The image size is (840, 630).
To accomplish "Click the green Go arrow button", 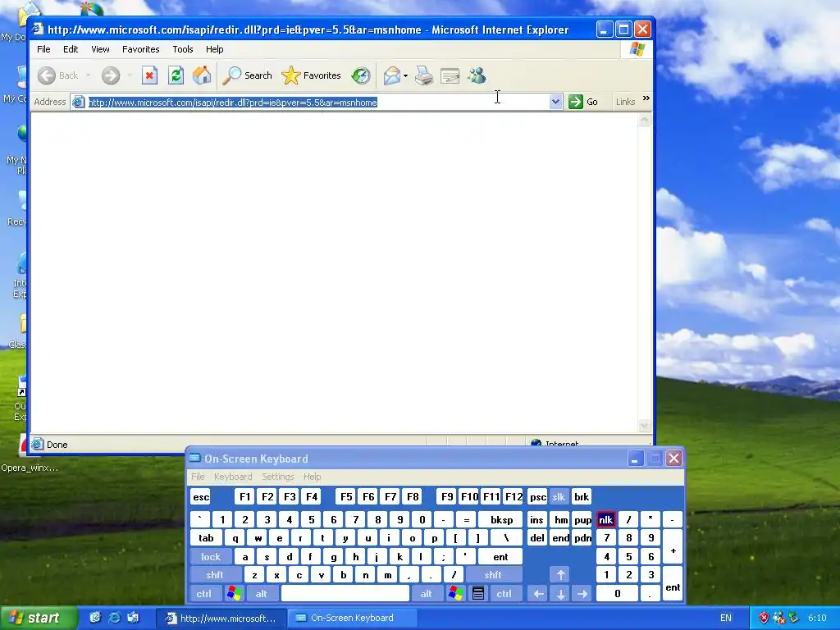I will tap(576, 101).
